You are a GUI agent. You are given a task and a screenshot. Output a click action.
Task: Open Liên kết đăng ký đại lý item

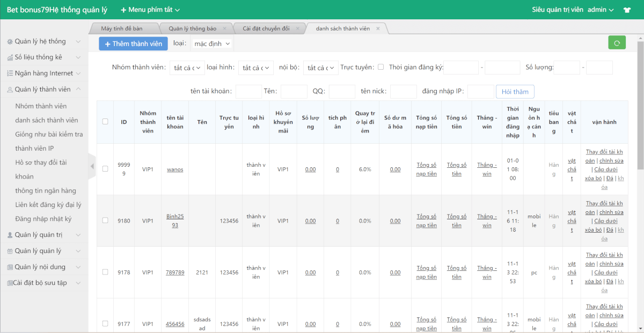pos(48,205)
